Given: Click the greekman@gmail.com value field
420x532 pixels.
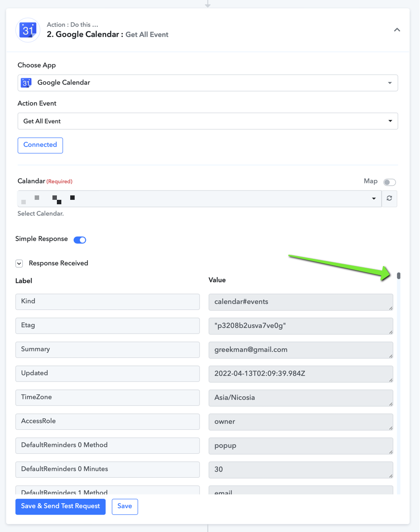Looking at the screenshot, I should point(301,350).
